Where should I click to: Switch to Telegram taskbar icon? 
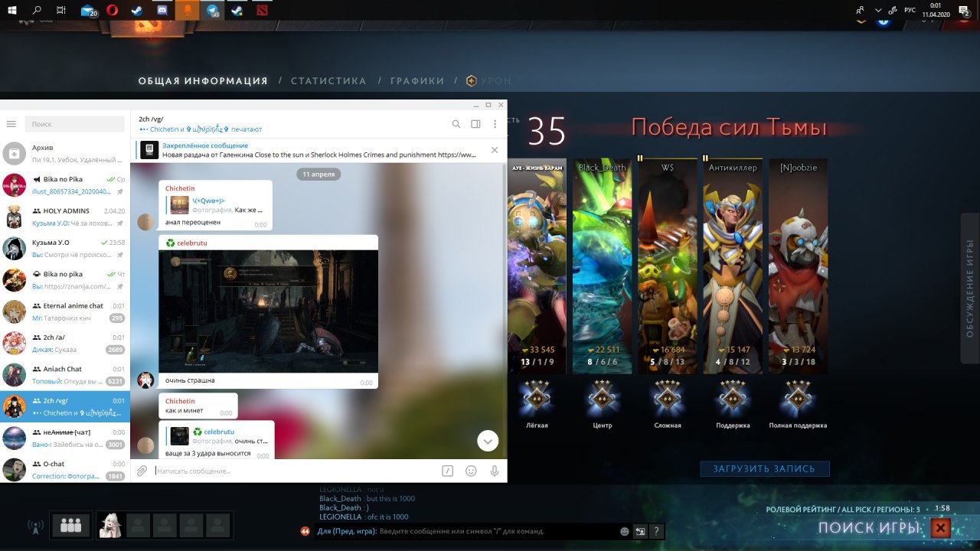214,11
